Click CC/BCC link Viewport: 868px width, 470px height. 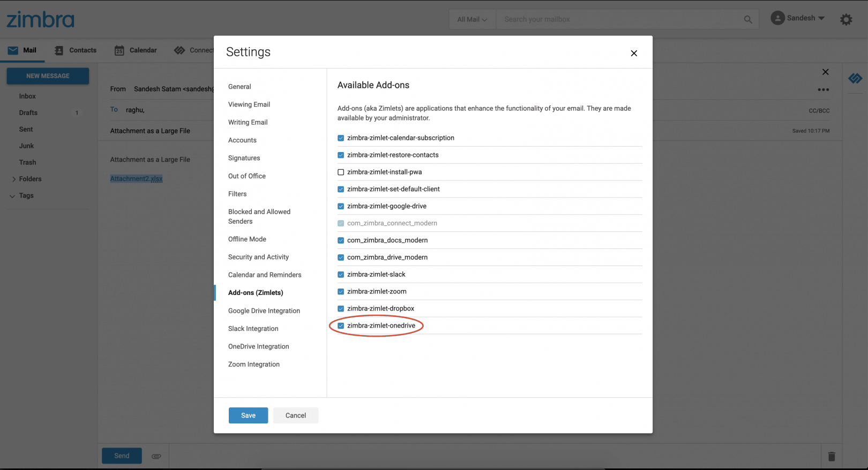tap(819, 111)
